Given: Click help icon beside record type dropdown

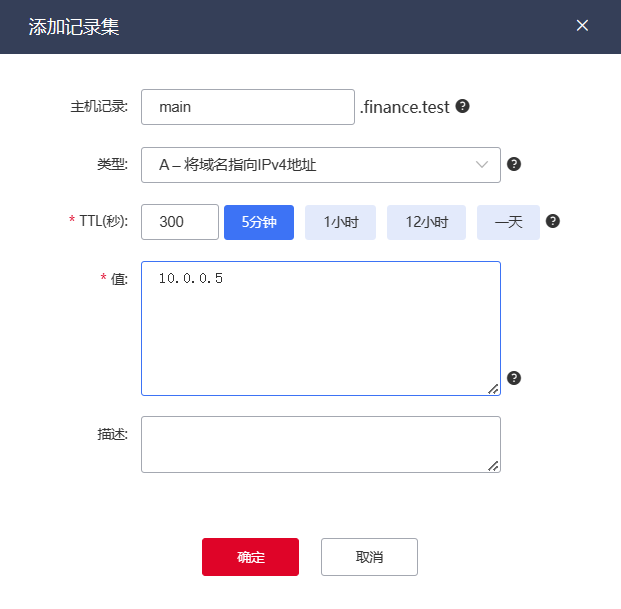Looking at the screenshot, I should (x=514, y=165).
